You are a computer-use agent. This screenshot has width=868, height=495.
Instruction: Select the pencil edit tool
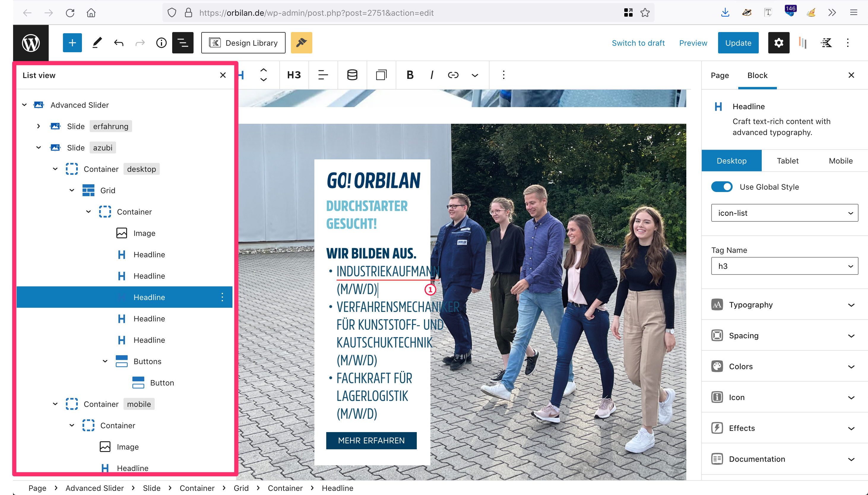coord(97,43)
